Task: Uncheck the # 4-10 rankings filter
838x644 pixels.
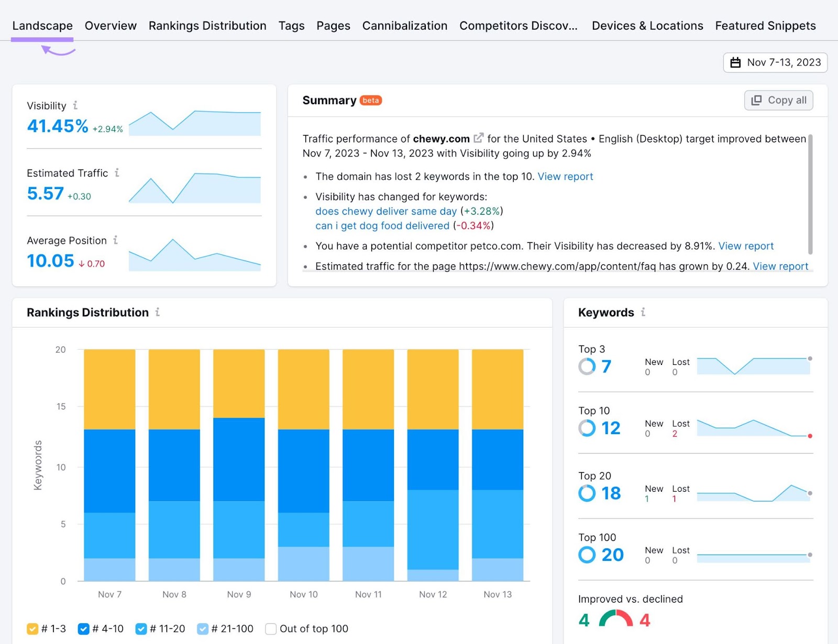Action: pos(84,628)
